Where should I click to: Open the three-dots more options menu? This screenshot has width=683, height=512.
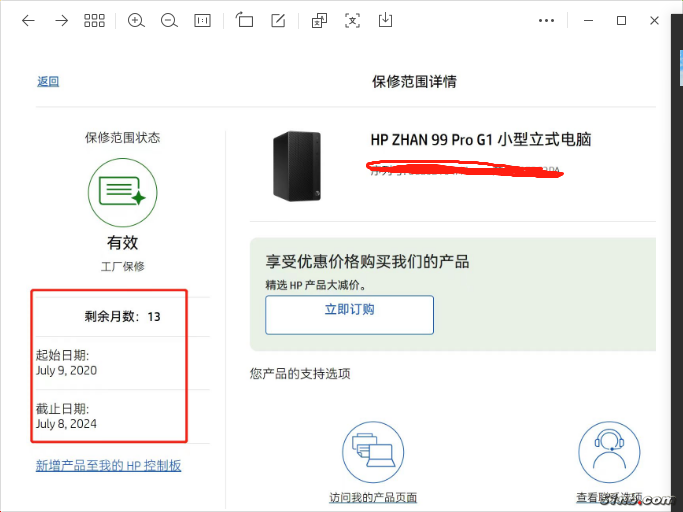pyautogui.click(x=546, y=20)
